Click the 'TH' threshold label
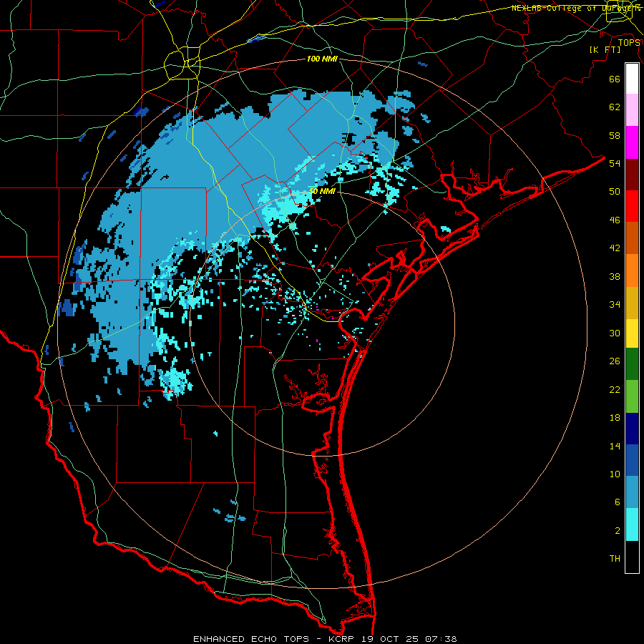Image resolution: width=644 pixels, height=644 pixels. (x=615, y=559)
